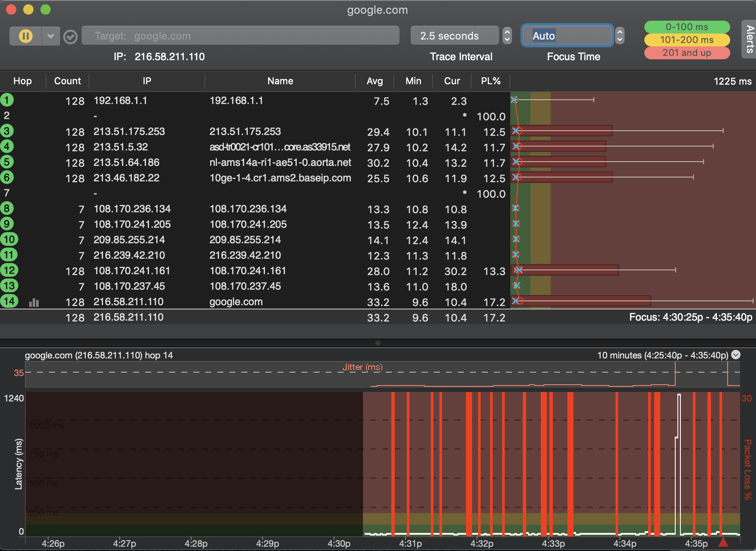Viewport: 756px width, 551px height.
Task: Open the Focus Time Auto dropdown arrows
Action: pos(619,36)
